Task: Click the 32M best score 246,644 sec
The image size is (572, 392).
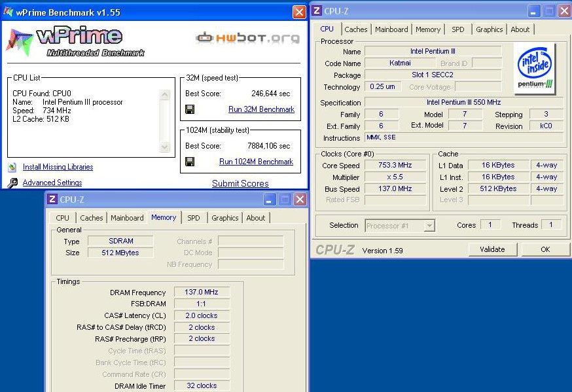Action: (x=271, y=94)
